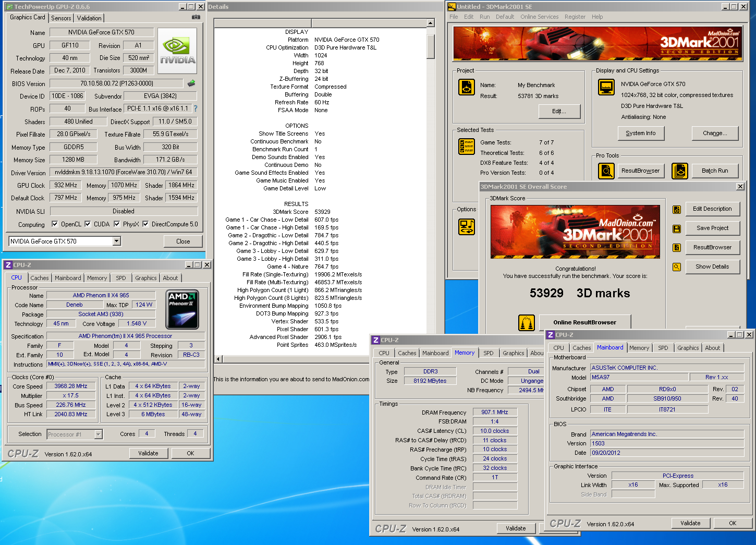Open Graphics tab in CPU-Z Memory window
756x545 pixels.
[513, 353]
